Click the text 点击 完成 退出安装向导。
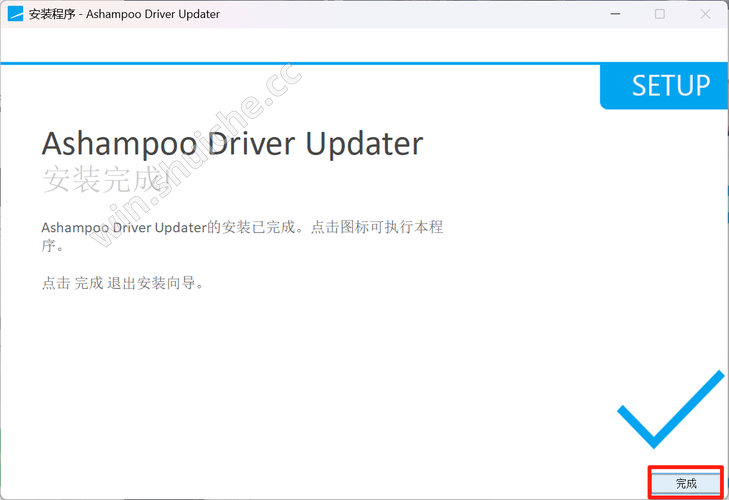 [123, 283]
